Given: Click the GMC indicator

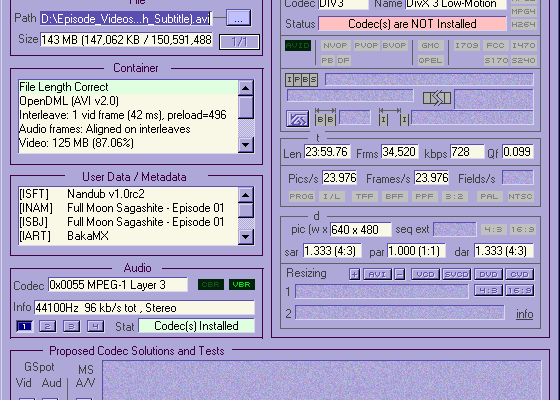Looking at the screenshot, I should 430,46.
